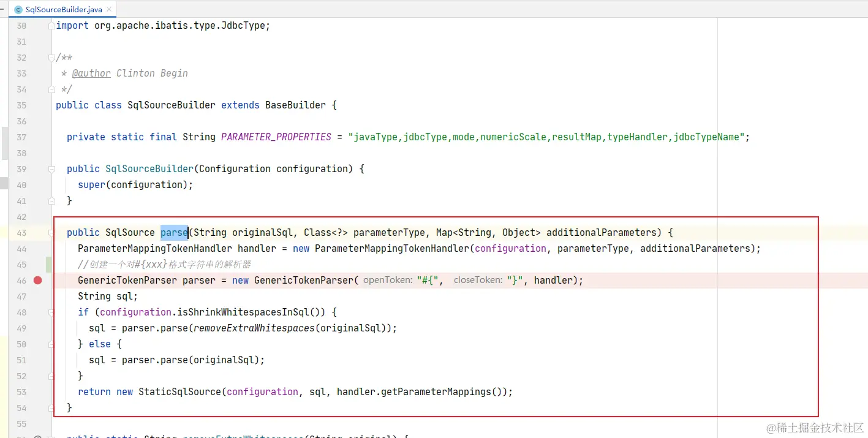Image resolution: width=868 pixels, height=438 pixels.
Task: Click the @author Javadoc tag
Action: (x=91, y=73)
